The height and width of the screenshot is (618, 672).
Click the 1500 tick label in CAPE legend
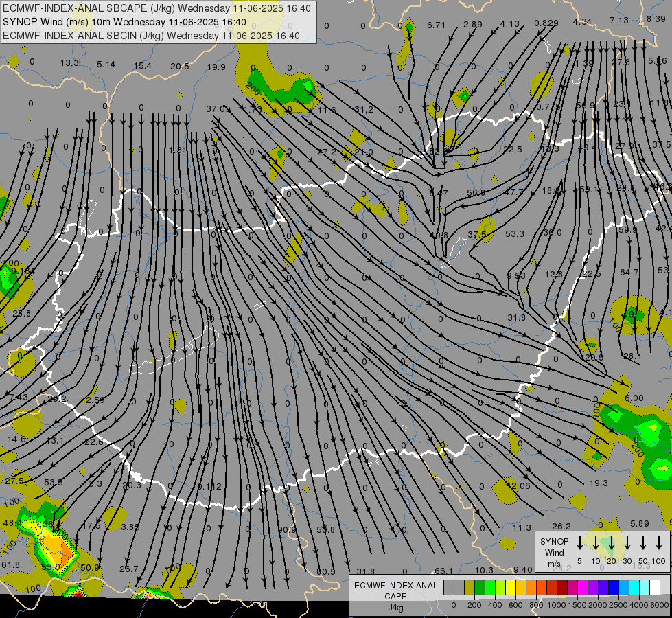577,605
